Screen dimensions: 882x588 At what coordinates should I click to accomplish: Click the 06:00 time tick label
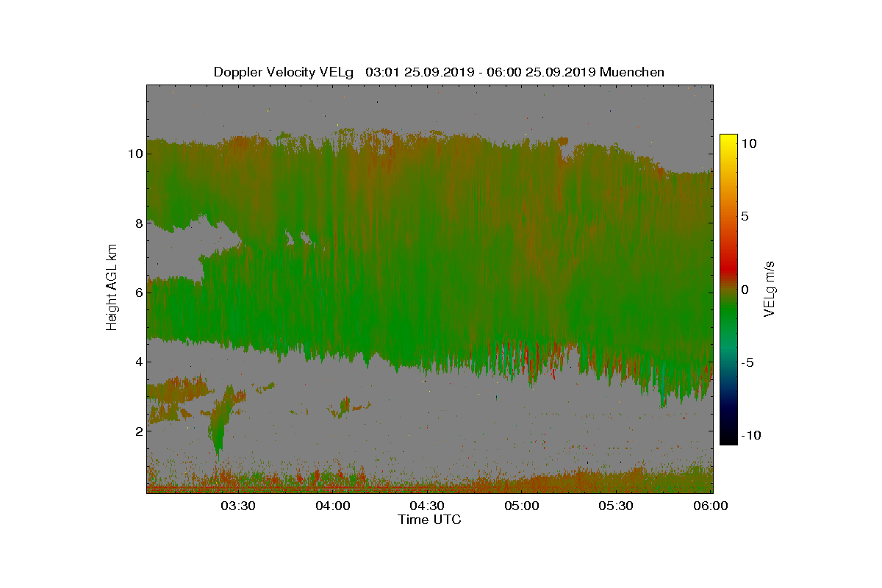[x=711, y=506]
